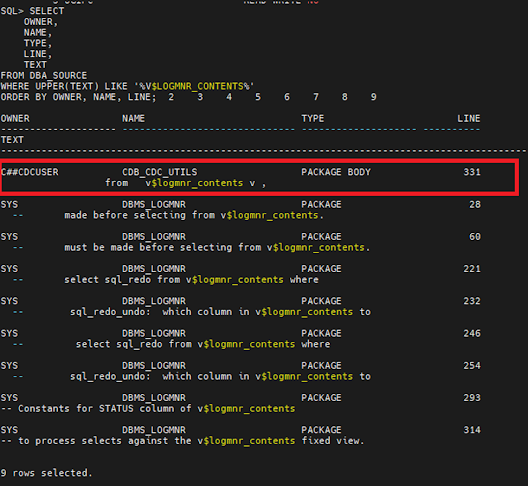This screenshot has height=486, width=528.
Task: Click line number 246
Action: coord(472,333)
